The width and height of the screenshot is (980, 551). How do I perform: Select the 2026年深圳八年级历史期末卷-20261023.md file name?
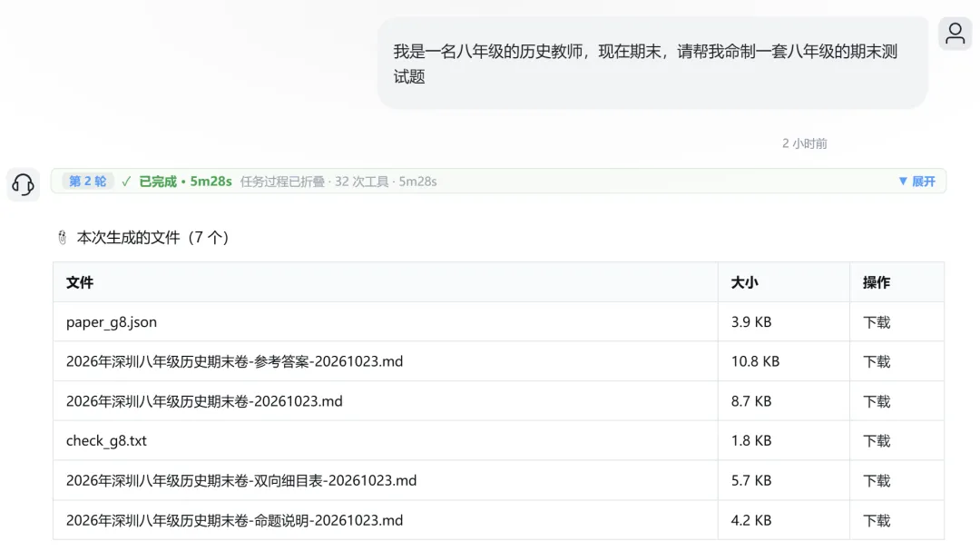click(x=204, y=401)
